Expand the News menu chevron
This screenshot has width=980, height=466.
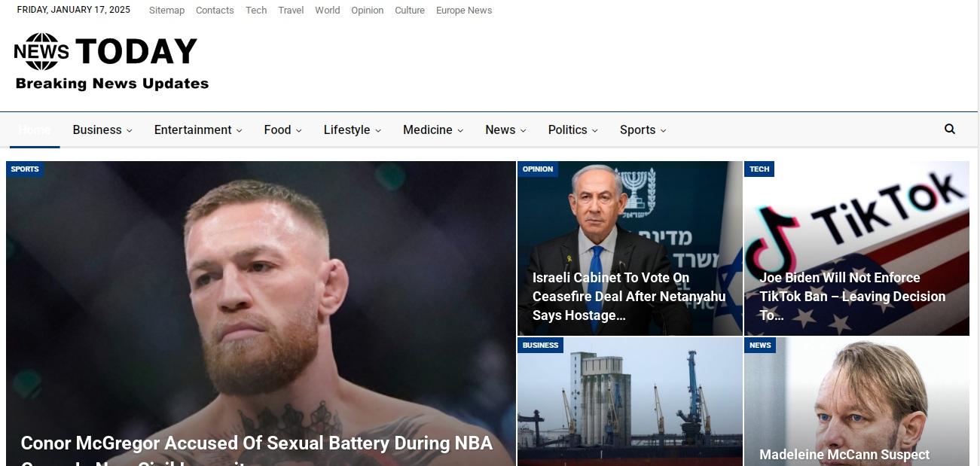pos(524,130)
